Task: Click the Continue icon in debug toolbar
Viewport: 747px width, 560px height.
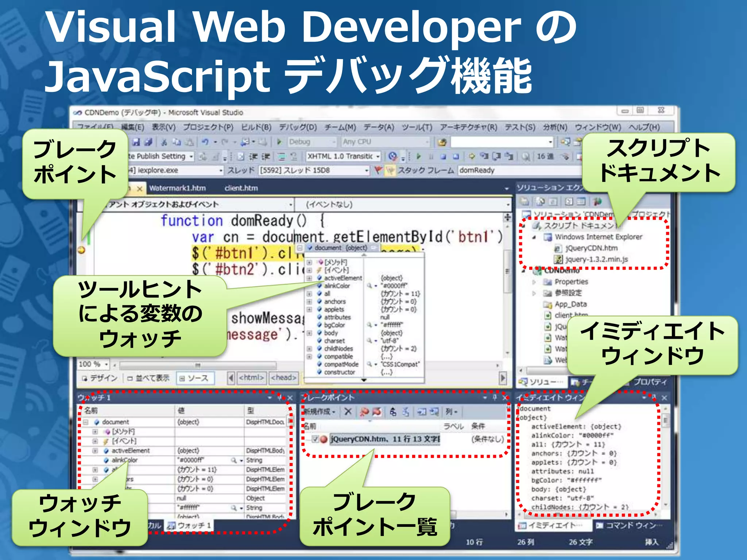Action: pyautogui.click(x=419, y=156)
